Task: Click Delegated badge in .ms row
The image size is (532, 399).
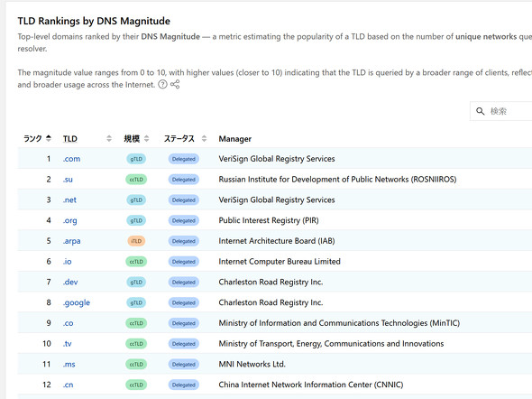Action: (x=184, y=365)
